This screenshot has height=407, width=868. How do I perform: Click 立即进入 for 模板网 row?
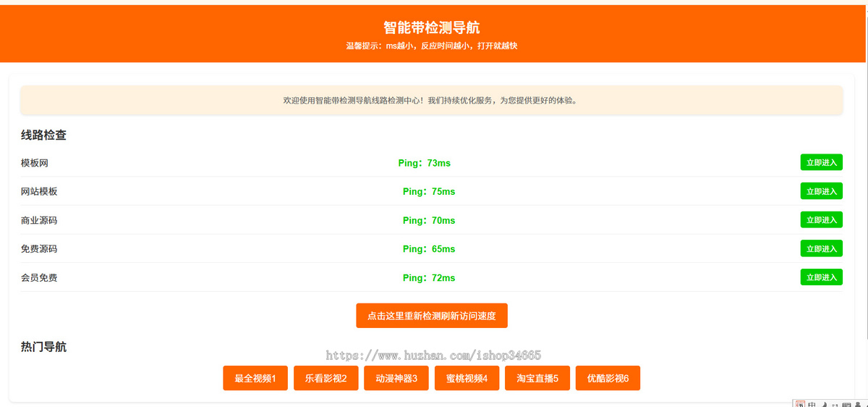pos(821,162)
